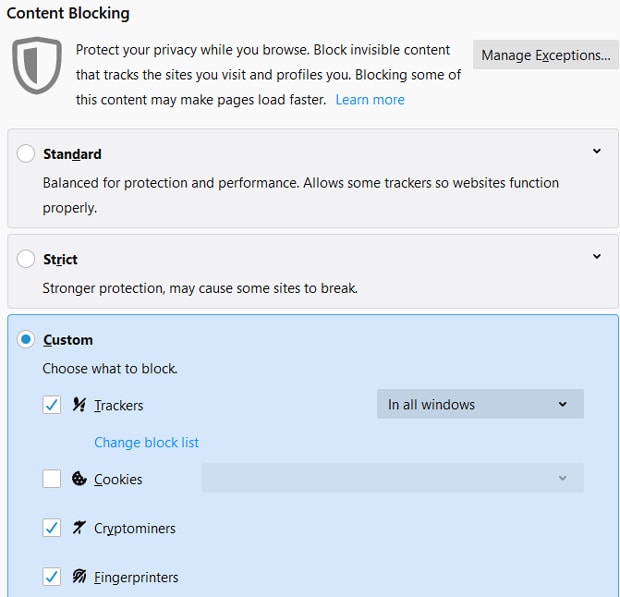
Task: Click the Content Blocking shield icon
Action: 37,66
